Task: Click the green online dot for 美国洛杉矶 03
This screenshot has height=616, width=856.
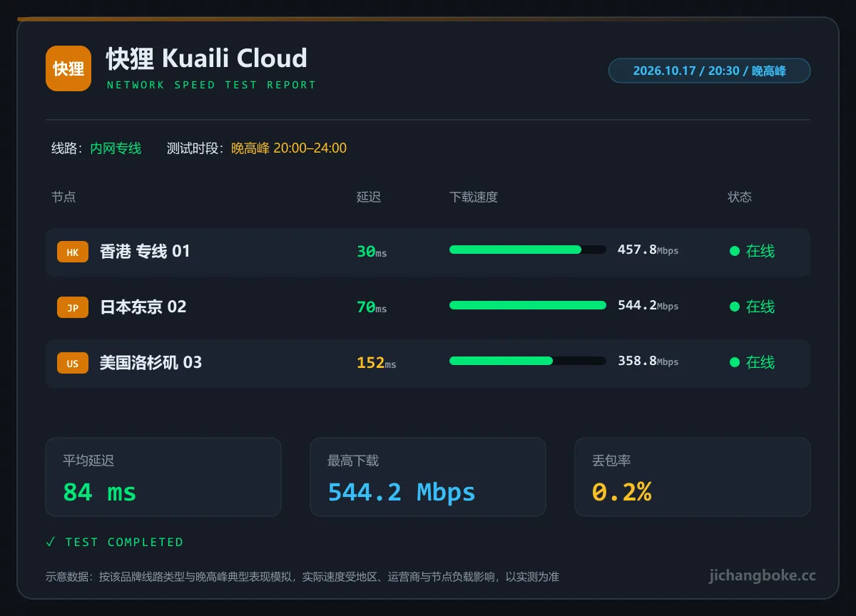Action: (x=734, y=362)
